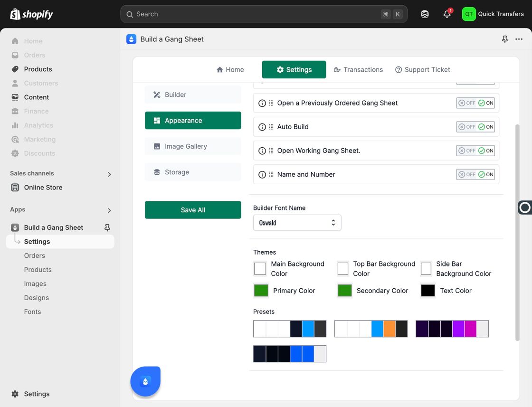Viewport: 532px width, 407px height.
Task: Open Storage settings section
Action: pyautogui.click(x=193, y=172)
